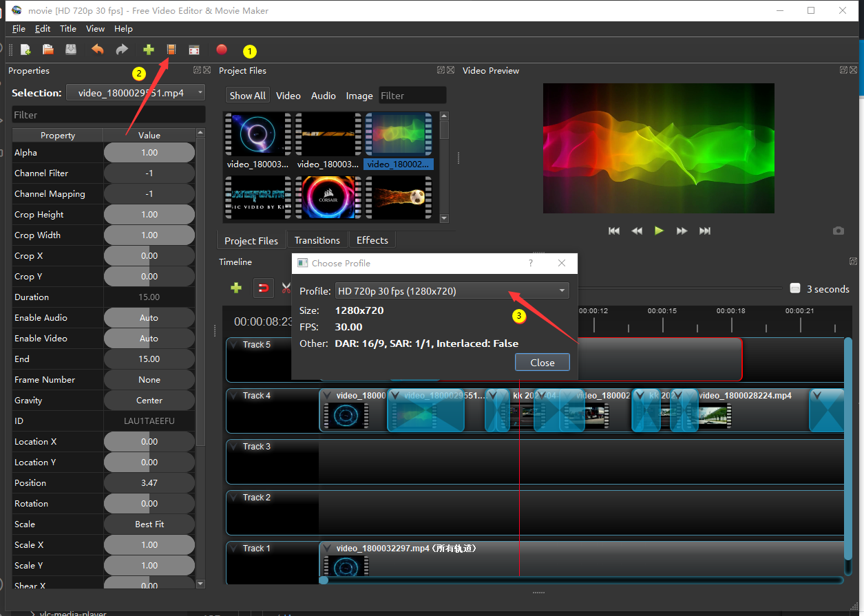Viewport: 864px width, 616px height.
Task: Expand the Profile dropdown in the dialog
Action: [x=562, y=291]
